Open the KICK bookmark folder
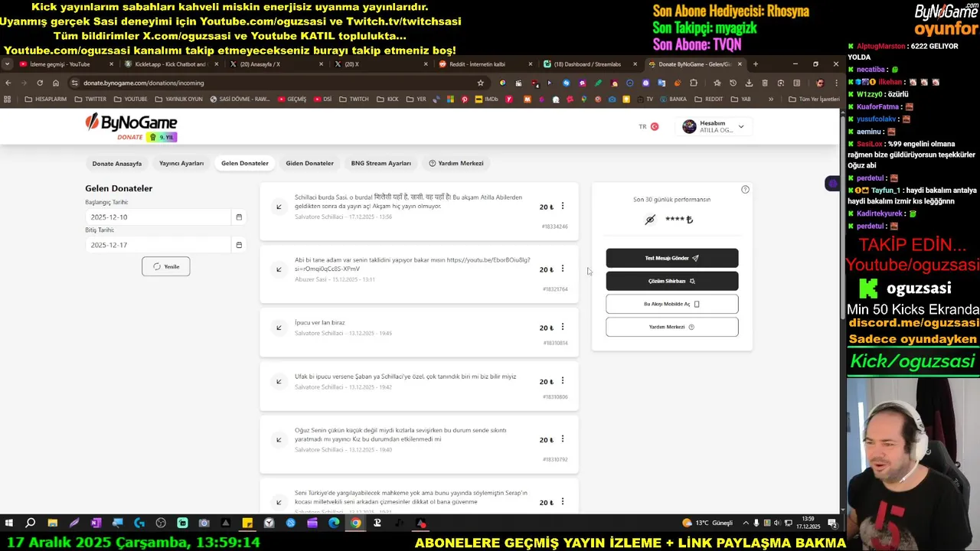Screen dimensions: 980x551 click(388, 99)
